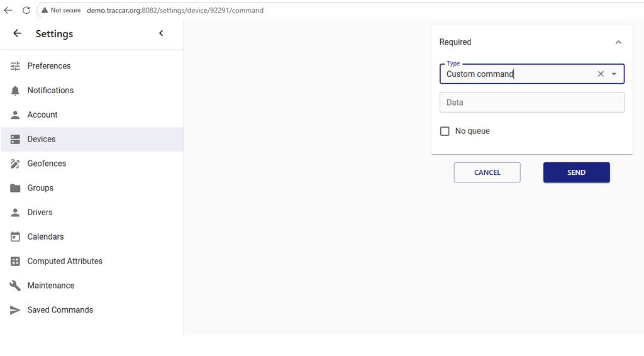Select Devices in sidebar
The height and width of the screenshot is (356, 644).
point(92,139)
